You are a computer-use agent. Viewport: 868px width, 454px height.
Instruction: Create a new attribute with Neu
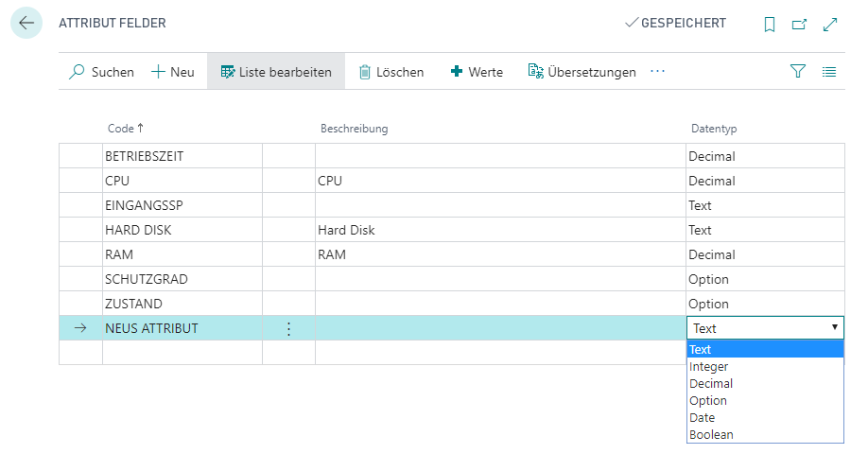pyautogui.click(x=173, y=72)
